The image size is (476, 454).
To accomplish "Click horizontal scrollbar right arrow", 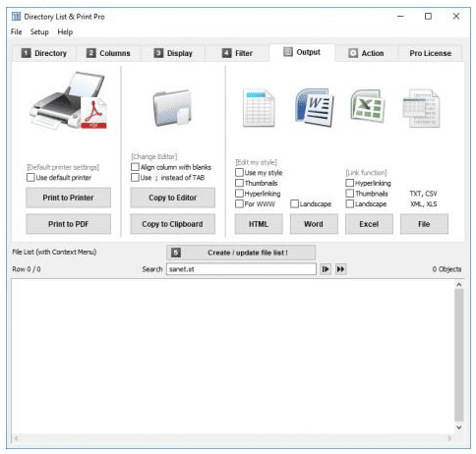I will click(x=449, y=438).
